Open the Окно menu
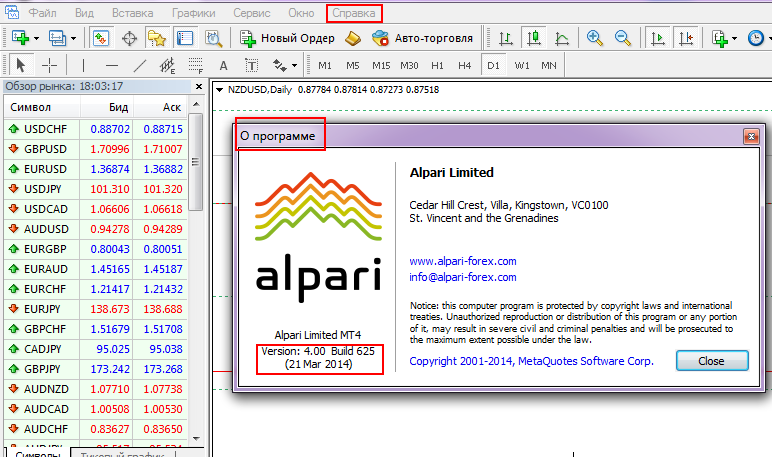772x457 pixels. [x=301, y=13]
